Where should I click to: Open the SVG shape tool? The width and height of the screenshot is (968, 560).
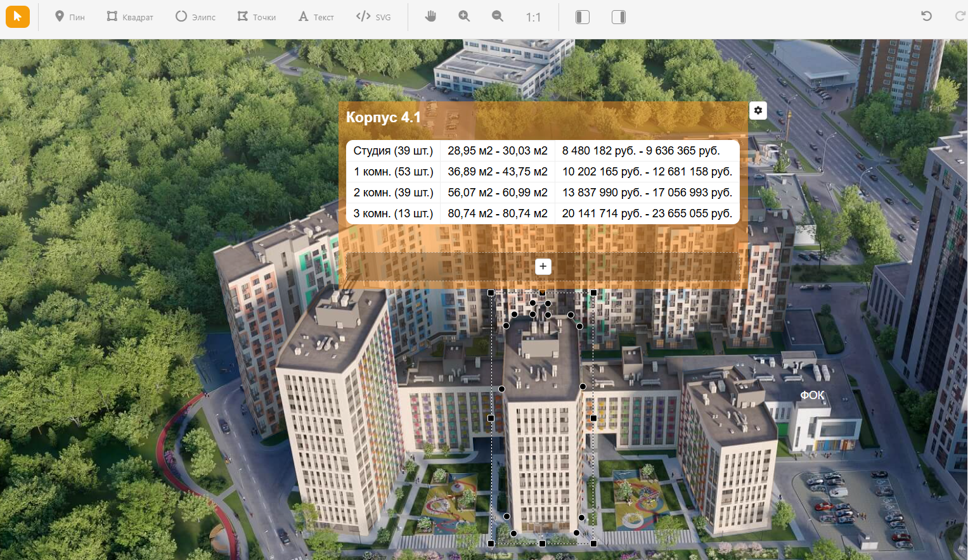point(373,17)
